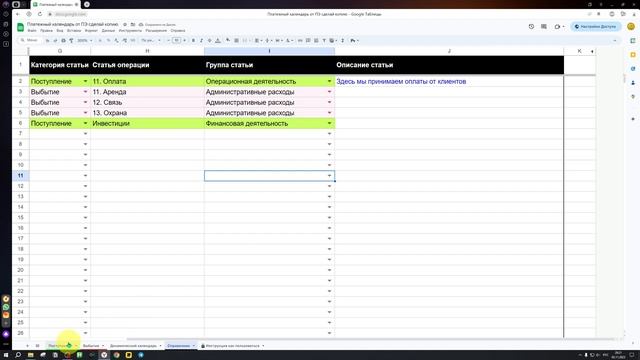Open the Формат menu

pyautogui.click(x=91, y=31)
